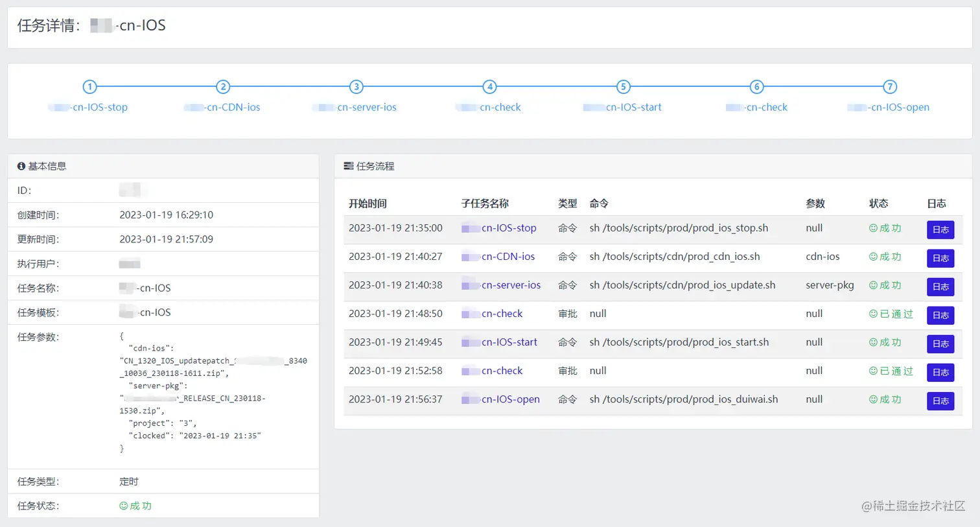Click the list icon beside 任务流程
The width and height of the screenshot is (980, 527).
(349, 167)
